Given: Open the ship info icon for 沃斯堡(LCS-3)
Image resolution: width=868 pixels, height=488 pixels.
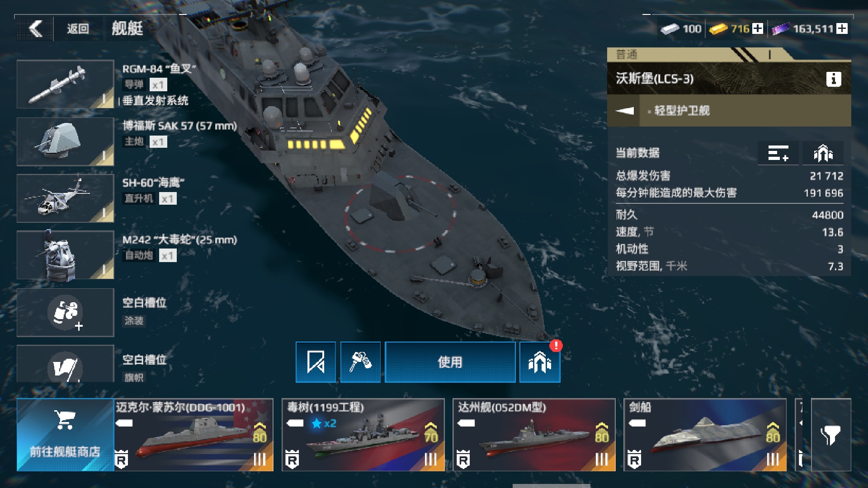Looking at the screenshot, I should [x=833, y=79].
